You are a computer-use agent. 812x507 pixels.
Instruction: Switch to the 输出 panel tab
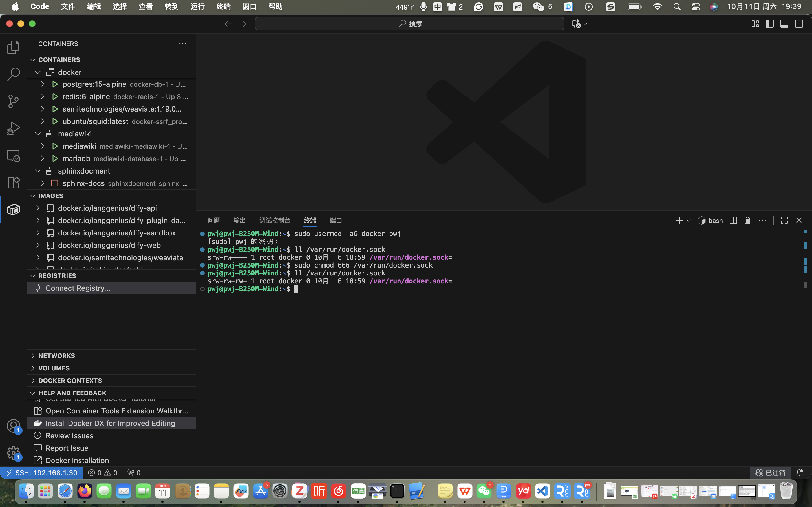pyautogui.click(x=240, y=220)
